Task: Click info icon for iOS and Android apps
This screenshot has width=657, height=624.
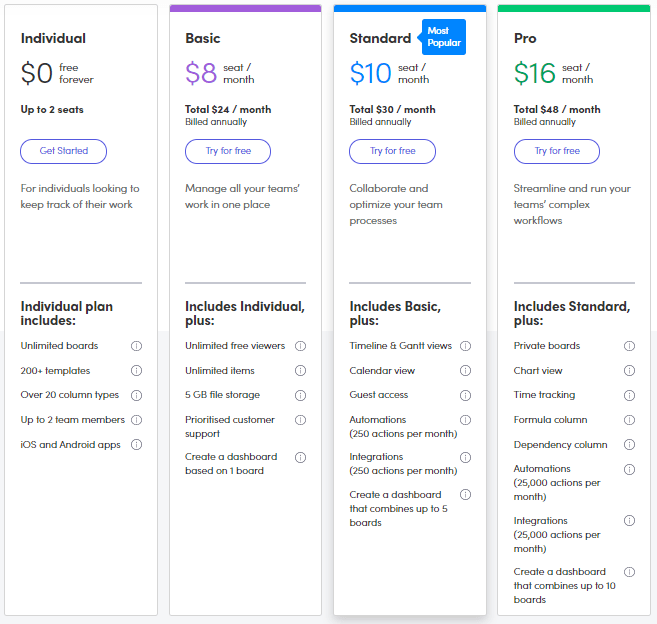Action: (136, 445)
